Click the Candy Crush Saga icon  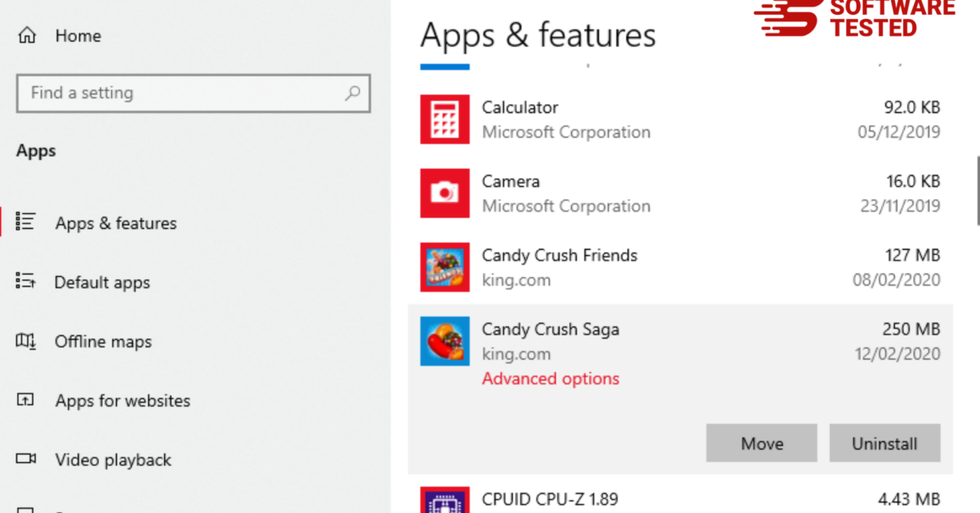pos(444,341)
